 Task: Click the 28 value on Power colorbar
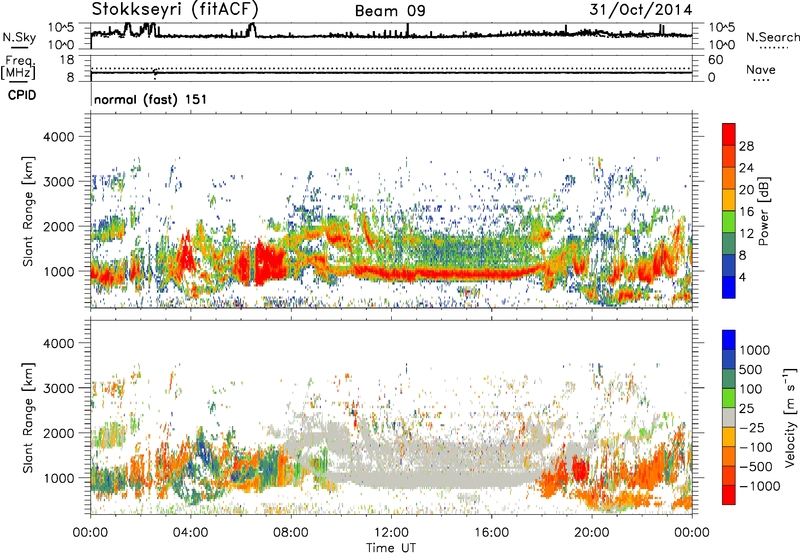coord(746,146)
